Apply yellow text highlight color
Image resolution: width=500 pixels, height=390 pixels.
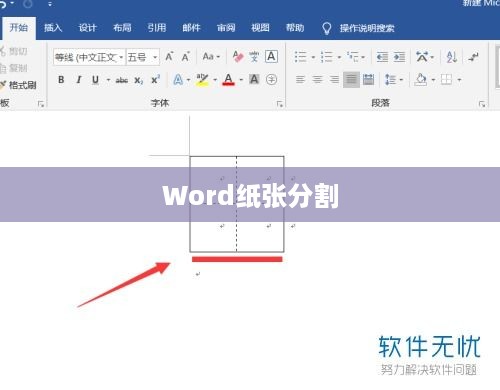tap(202, 80)
